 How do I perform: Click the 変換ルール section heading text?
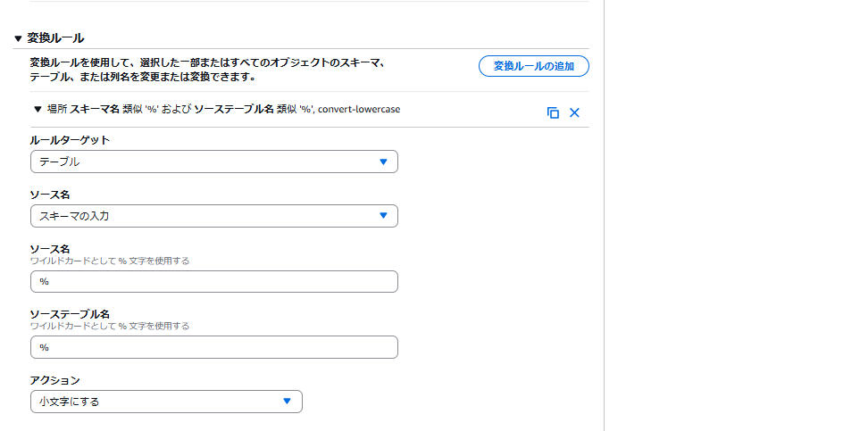tap(56, 38)
